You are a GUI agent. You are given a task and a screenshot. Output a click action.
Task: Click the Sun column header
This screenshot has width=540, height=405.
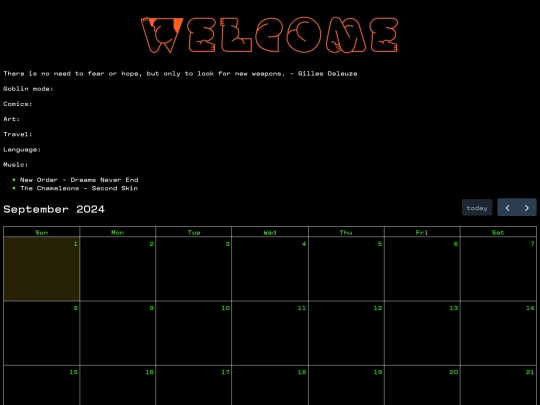42,232
